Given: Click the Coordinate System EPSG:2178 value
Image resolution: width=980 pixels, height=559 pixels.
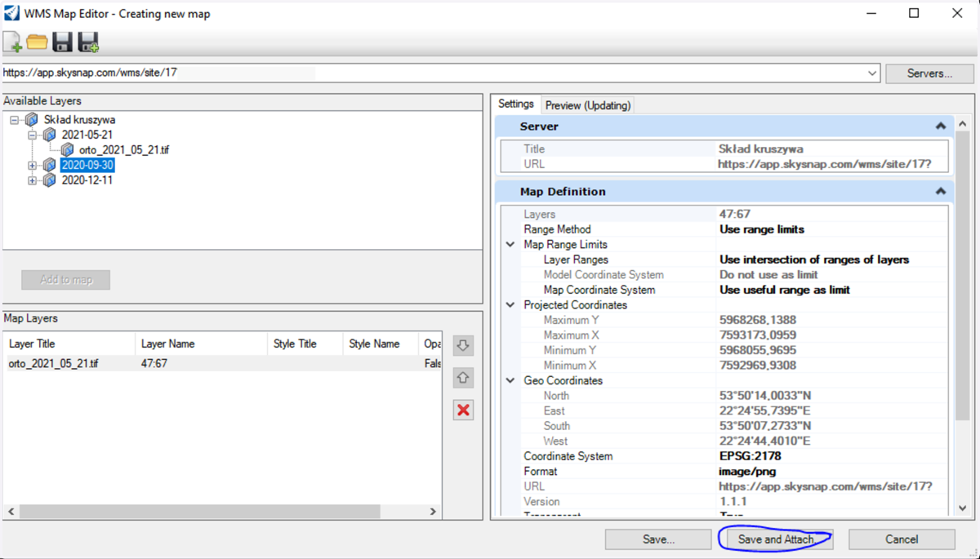Looking at the screenshot, I should click(750, 456).
